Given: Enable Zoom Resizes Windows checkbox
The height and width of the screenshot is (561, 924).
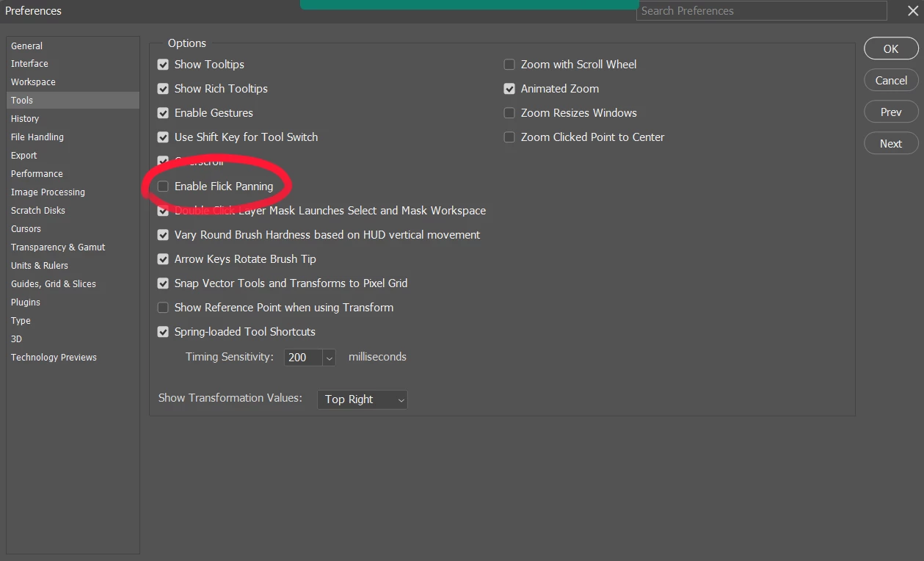Looking at the screenshot, I should coord(509,113).
